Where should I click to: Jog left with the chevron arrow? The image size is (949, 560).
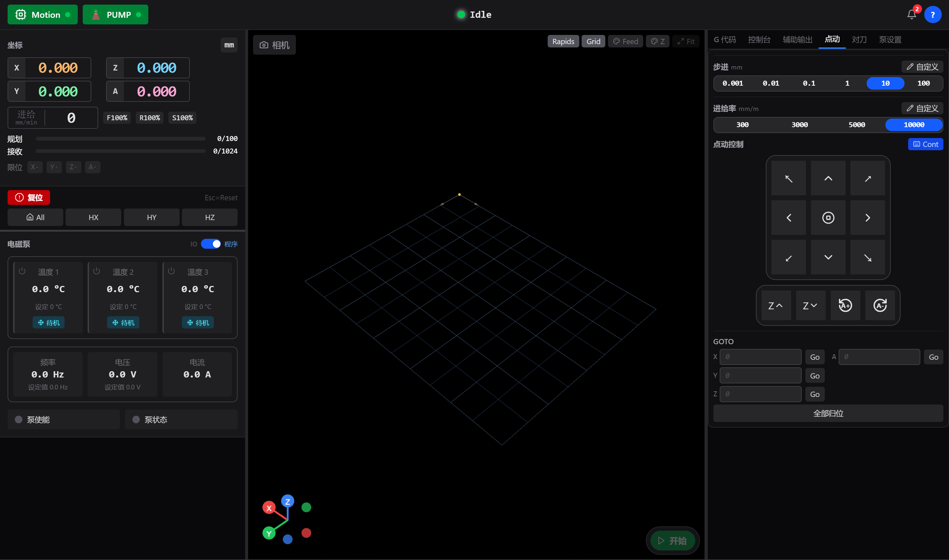click(789, 218)
